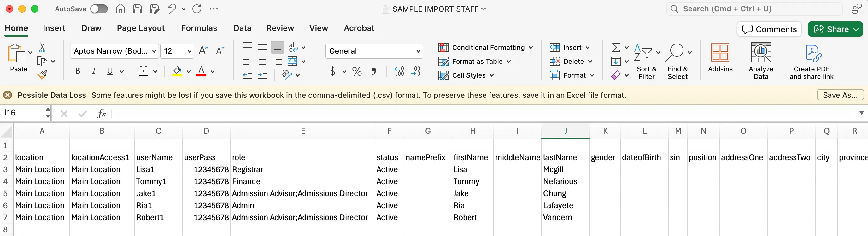
Task: Click the Save floppy disk icon
Action: point(138,9)
